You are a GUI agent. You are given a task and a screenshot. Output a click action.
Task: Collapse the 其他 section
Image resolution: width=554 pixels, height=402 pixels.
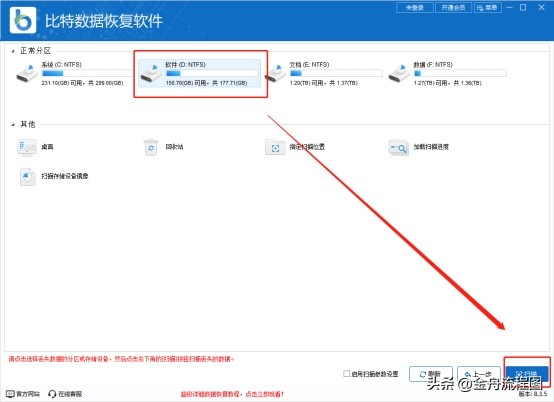pyautogui.click(x=13, y=124)
